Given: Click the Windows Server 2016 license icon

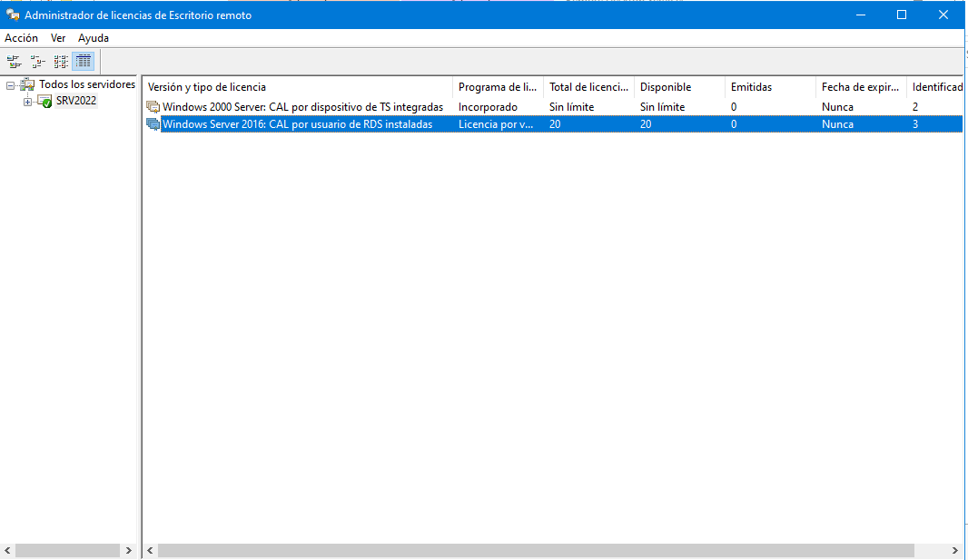Looking at the screenshot, I should [153, 124].
